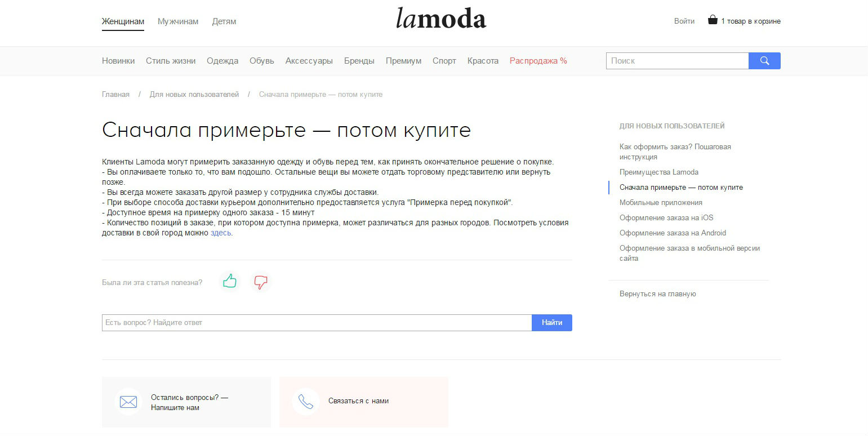Screen dimensions: 868x436
Task: Click the phone icon in 'Связаться с нами'
Action: point(305,401)
